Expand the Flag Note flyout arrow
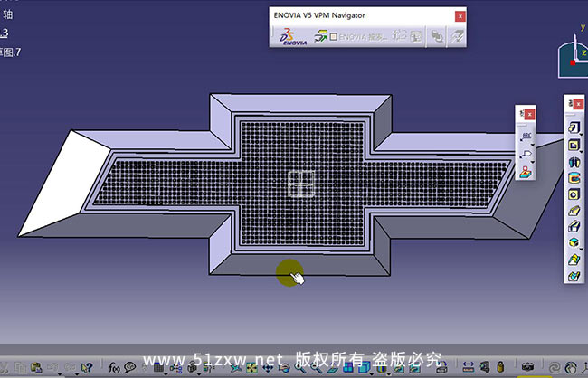This screenshot has width=588, height=378. tap(533, 163)
